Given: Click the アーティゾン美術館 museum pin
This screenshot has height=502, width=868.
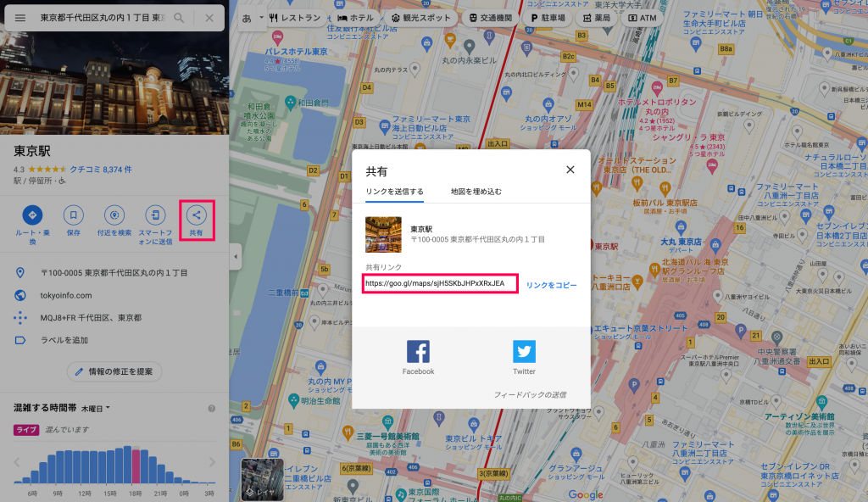Looking at the screenshot, I should click(x=822, y=402).
